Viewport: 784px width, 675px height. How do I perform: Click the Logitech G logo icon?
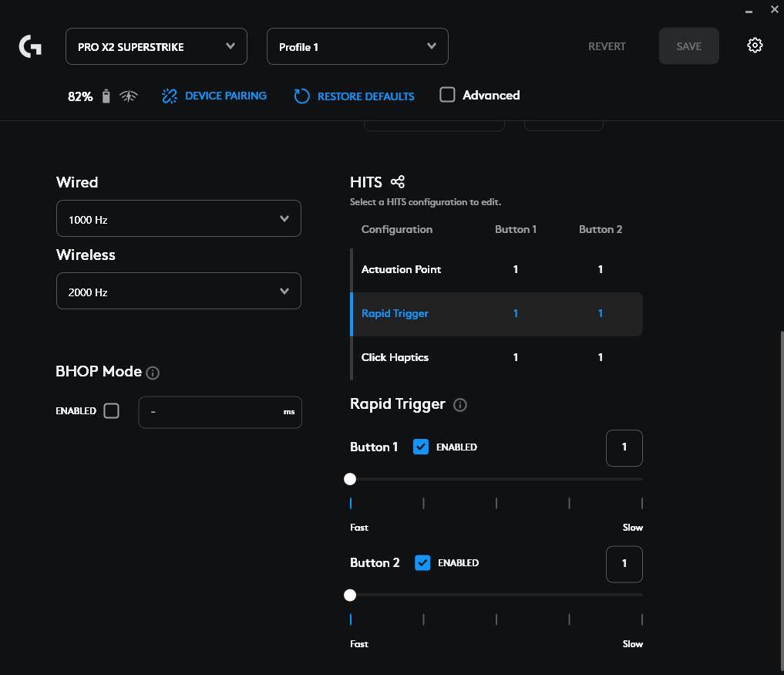(30, 47)
